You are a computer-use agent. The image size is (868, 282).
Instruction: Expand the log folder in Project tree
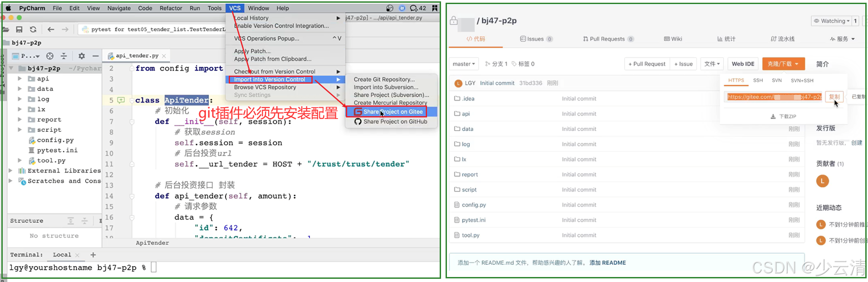pyautogui.click(x=20, y=99)
